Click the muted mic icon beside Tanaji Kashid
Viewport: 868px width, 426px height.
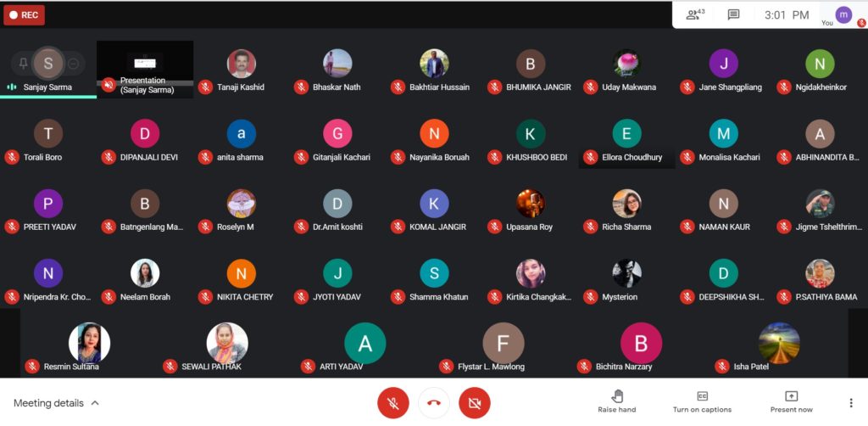pyautogui.click(x=205, y=87)
